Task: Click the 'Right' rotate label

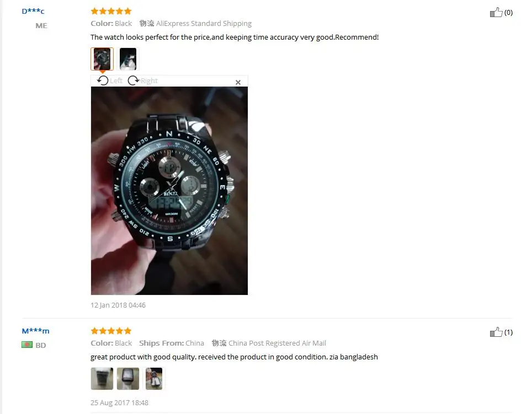Action: (150, 80)
